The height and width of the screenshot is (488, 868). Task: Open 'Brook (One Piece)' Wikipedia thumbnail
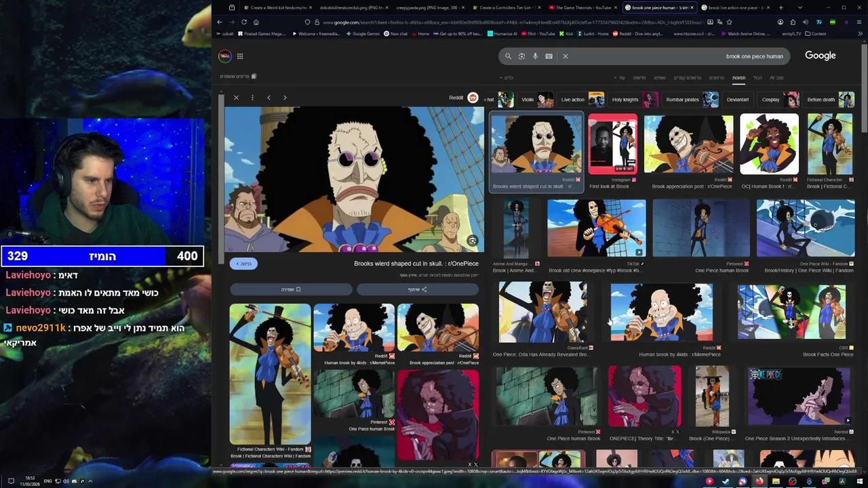click(x=713, y=397)
